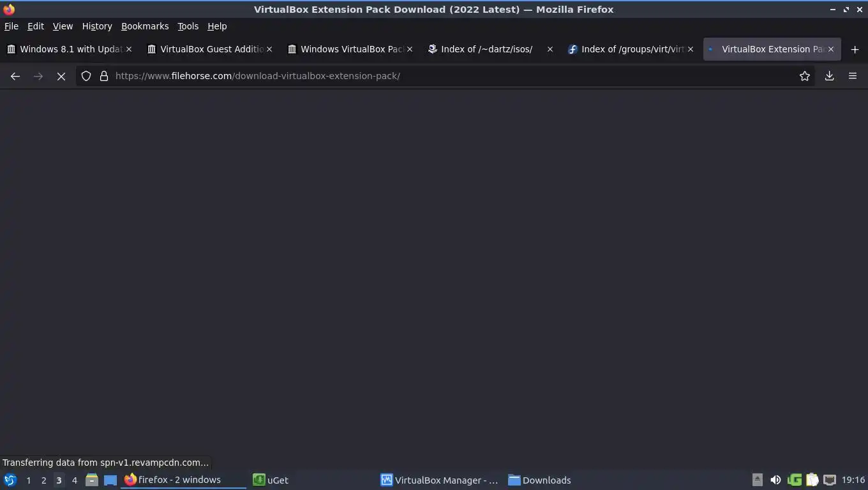Close the Windows 8.1 with Update tab

[129, 49]
